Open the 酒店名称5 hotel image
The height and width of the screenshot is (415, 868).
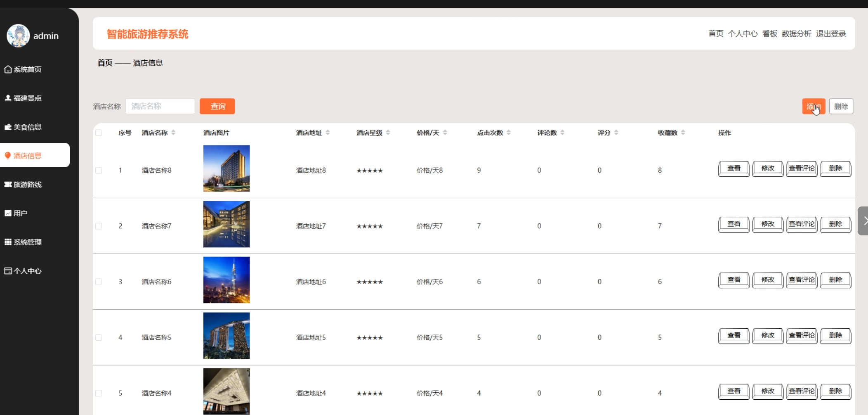pyautogui.click(x=226, y=336)
